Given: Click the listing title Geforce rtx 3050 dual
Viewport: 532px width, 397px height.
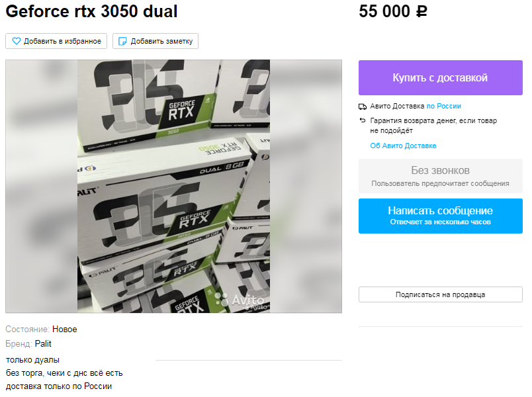Looking at the screenshot, I should 91,11.
